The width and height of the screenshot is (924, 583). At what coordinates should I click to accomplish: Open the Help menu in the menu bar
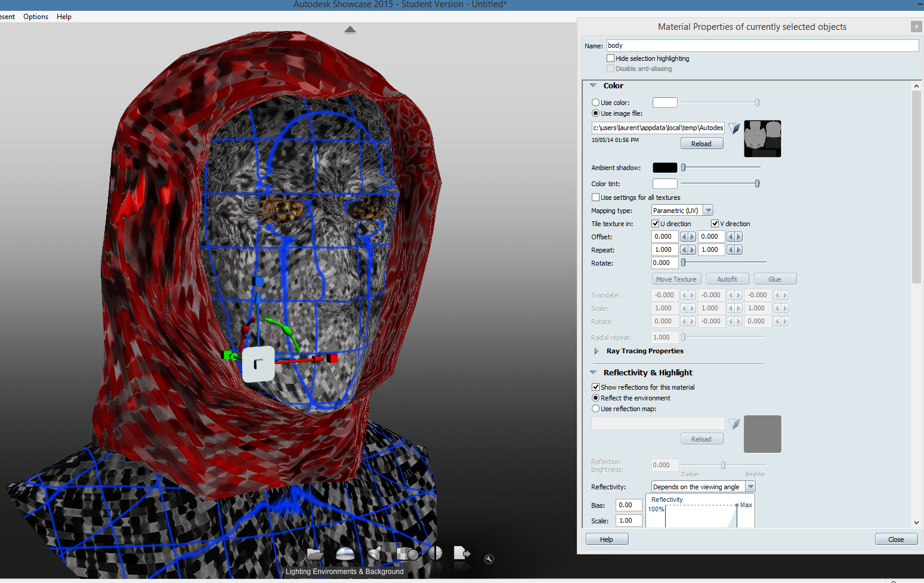(64, 16)
